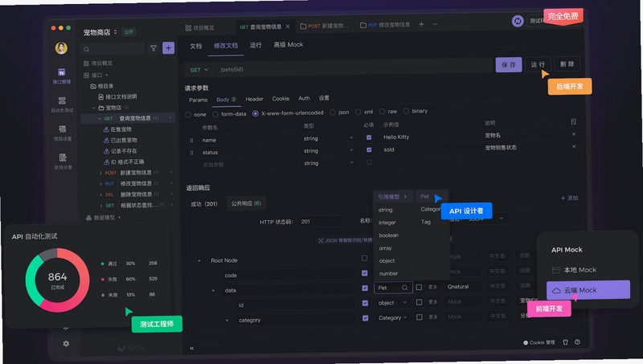Switch to the 修改文档 tab
Viewport: 643px width, 364px height.
point(226,46)
